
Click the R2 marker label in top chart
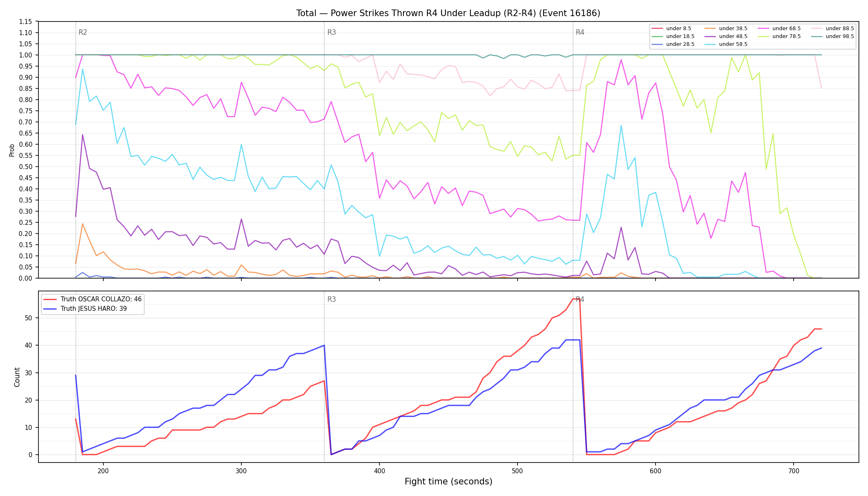tap(83, 32)
